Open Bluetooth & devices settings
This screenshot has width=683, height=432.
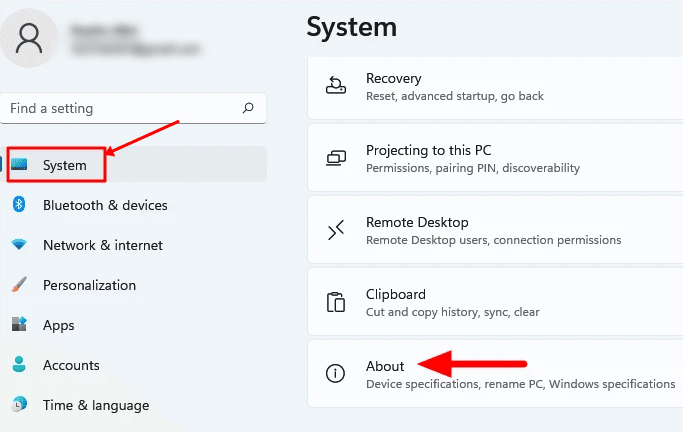tap(105, 205)
